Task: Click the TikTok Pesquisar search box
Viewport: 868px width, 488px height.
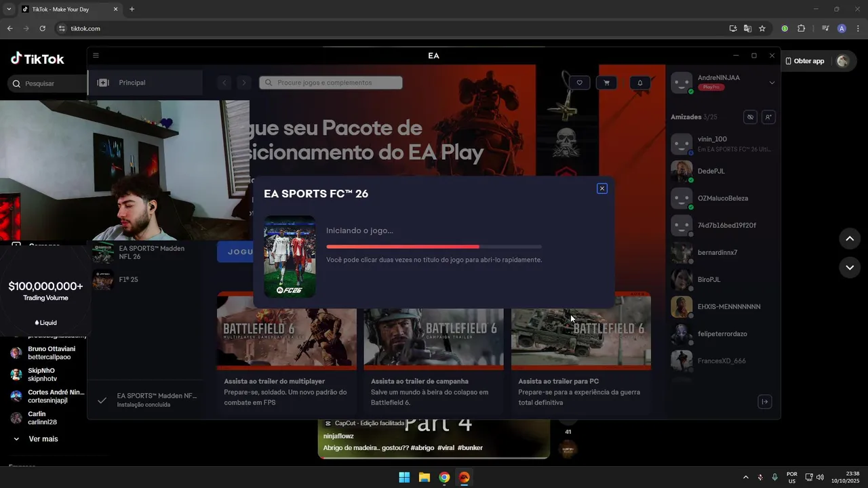Action: pos(46,83)
